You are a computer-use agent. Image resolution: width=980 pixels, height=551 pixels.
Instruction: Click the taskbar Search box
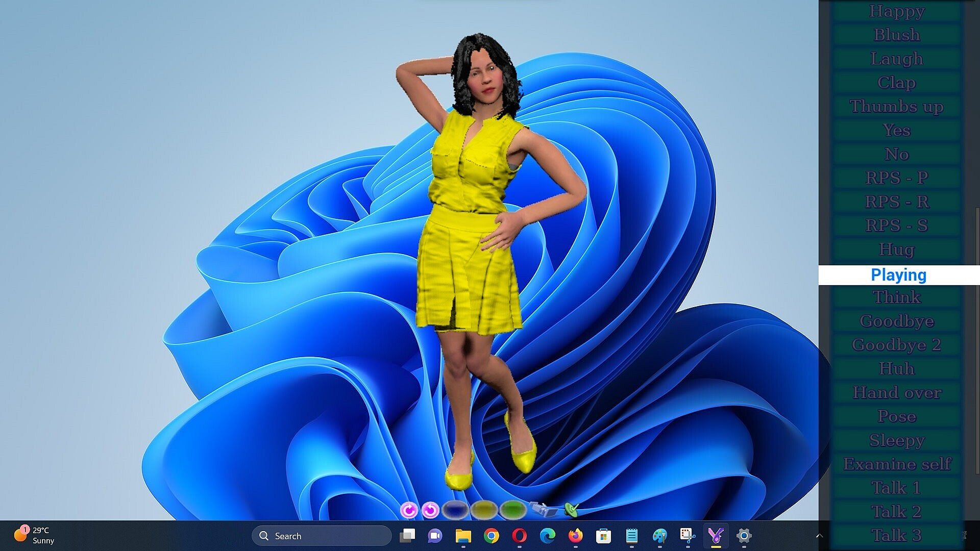pos(322,536)
